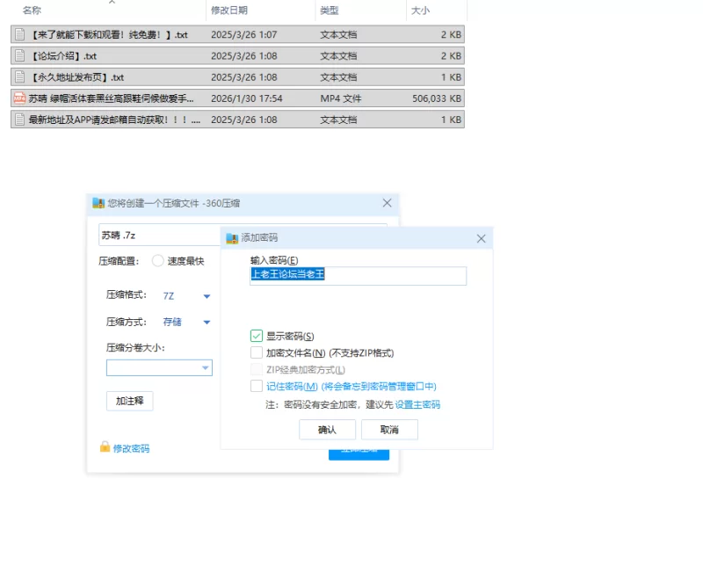Click the MP4 文件 type cell
Image resolution: width=703 pixels, height=588 pixels.
click(x=341, y=98)
